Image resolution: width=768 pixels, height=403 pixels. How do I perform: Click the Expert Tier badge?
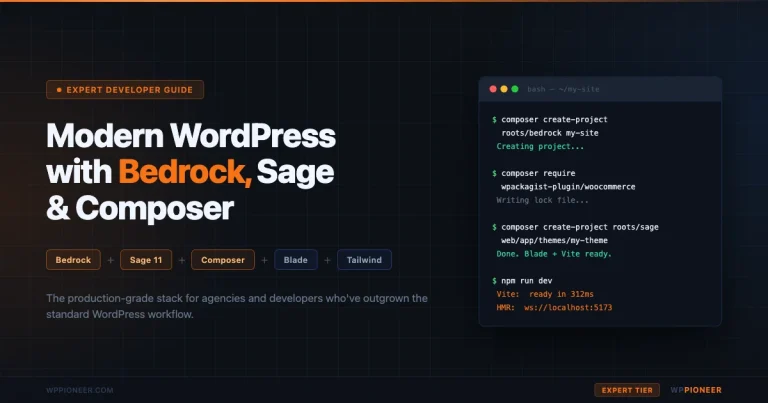627,390
